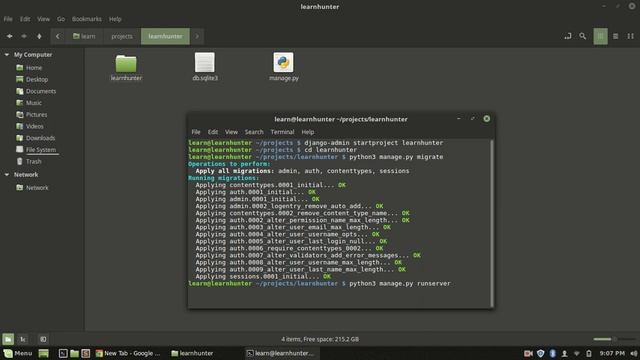
Task: Jump to the 'learn' path segment
Action: click(x=84, y=36)
